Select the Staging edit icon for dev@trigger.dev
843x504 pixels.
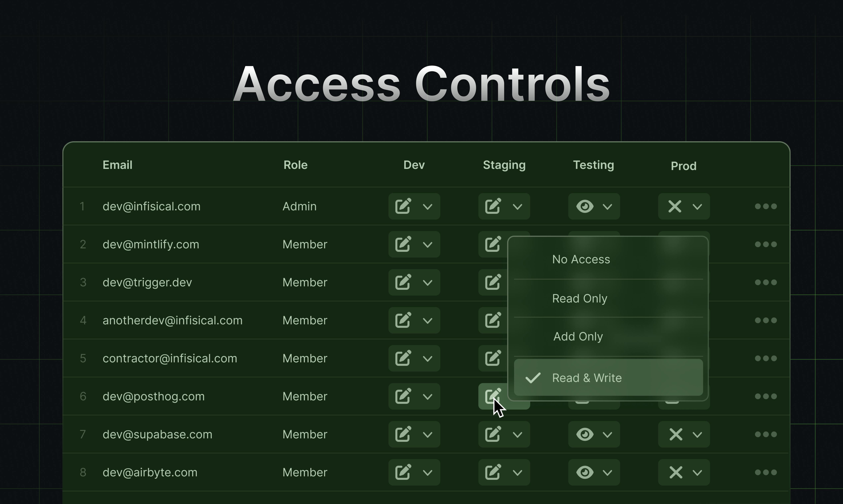(493, 282)
